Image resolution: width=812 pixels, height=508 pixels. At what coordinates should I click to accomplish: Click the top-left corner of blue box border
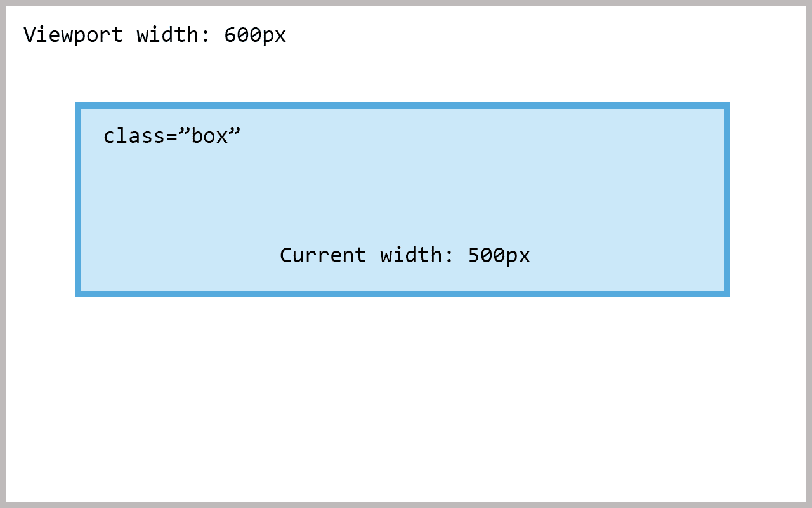tap(78, 105)
